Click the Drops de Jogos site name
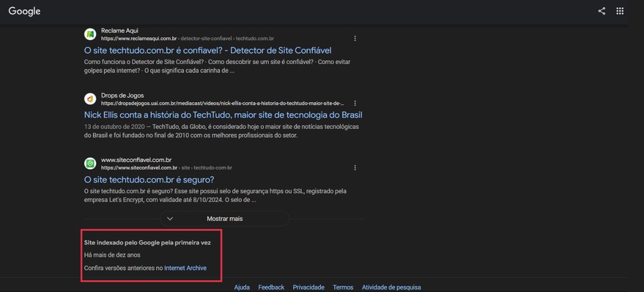The image size is (644, 292). coord(122,96)
